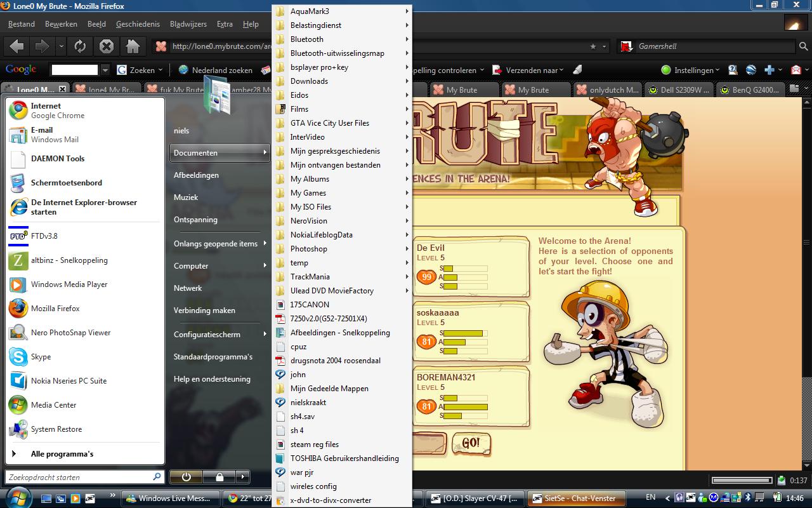
Task: Click the Zoekopdracht starten search field
Action: click(79, 477)
